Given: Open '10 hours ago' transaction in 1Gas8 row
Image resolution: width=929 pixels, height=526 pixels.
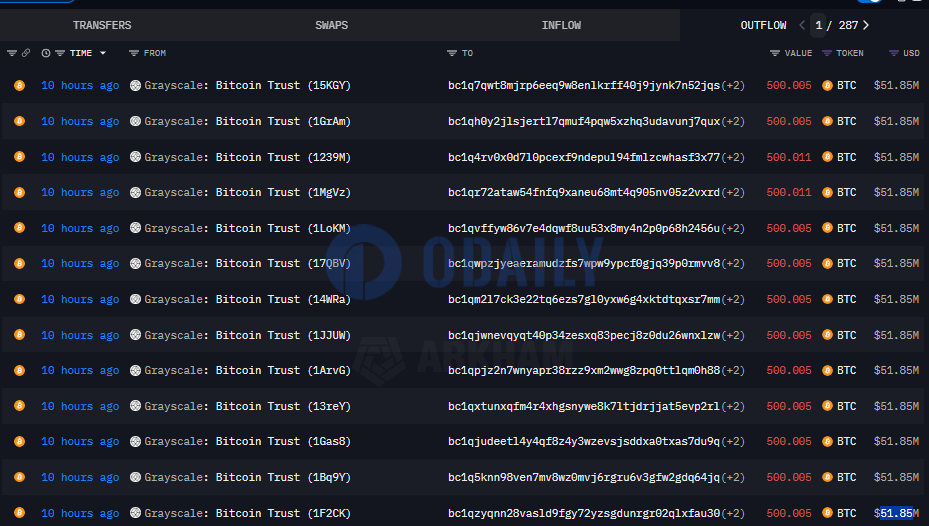Looking at the screenshot, I should tap(80, 441).
